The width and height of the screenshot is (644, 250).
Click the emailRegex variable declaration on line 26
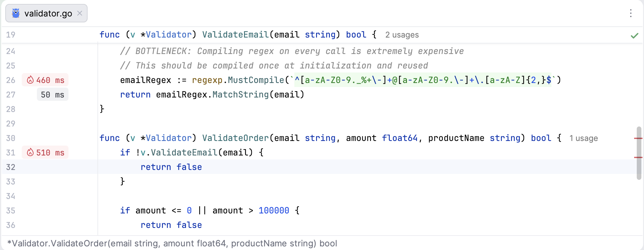[x=146, y=80]
